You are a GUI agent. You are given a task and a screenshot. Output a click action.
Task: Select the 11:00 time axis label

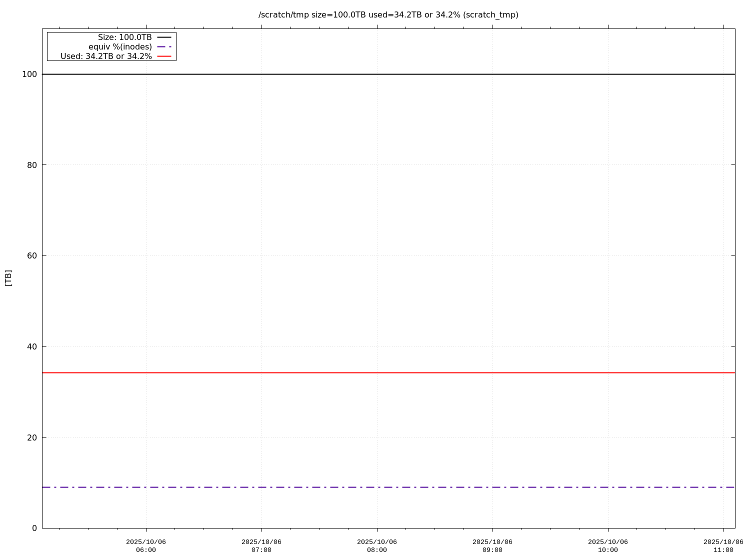723,546
